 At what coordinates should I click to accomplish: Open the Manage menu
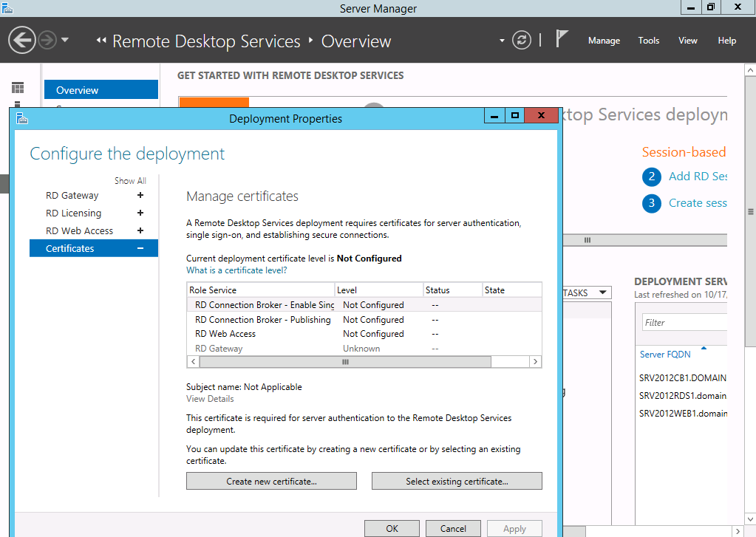pos(604,41)
